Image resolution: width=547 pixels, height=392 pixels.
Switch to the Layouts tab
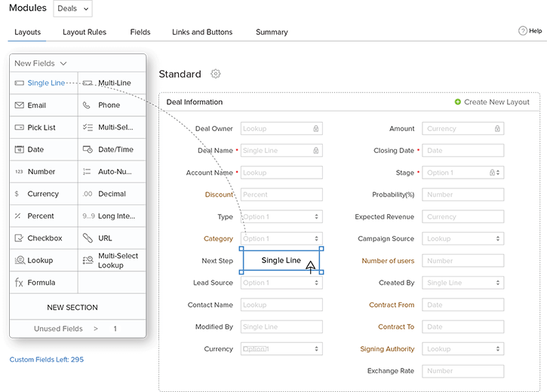coord(28,32)
